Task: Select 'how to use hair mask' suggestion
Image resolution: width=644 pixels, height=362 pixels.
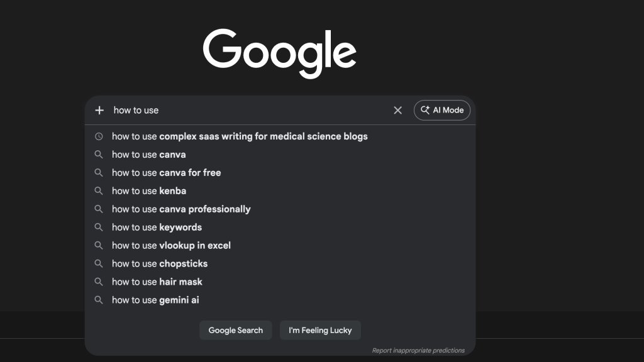Action: click(157, 282)
